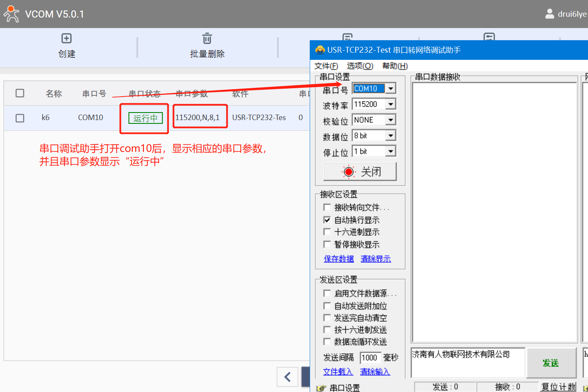
Task: Open the 停止位 1 bit dropdown
Action: click(390, 151)
